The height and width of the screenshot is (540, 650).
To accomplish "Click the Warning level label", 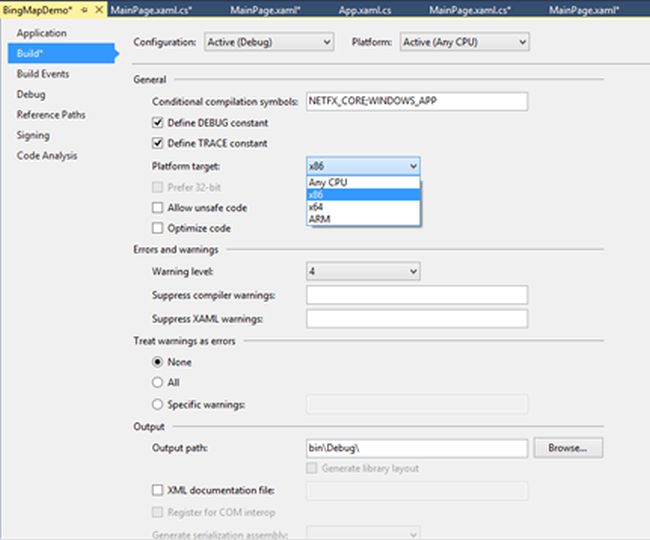I will [183, 272].
